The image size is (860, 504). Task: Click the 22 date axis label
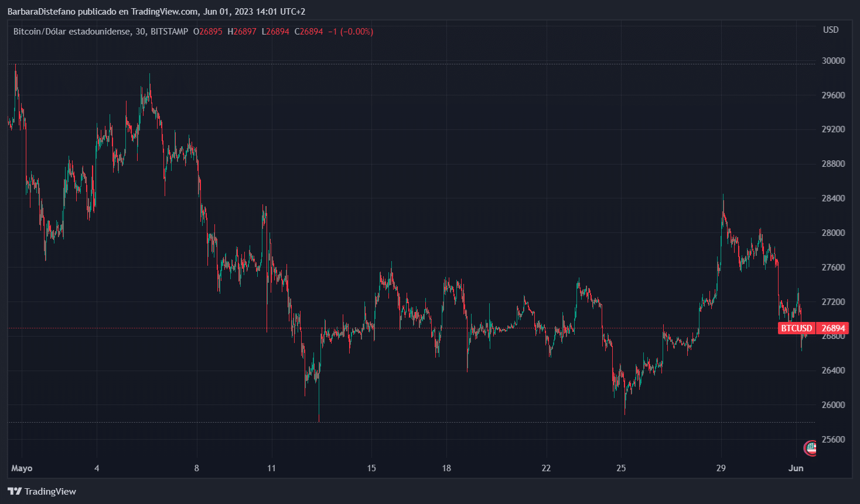(546, 468)
